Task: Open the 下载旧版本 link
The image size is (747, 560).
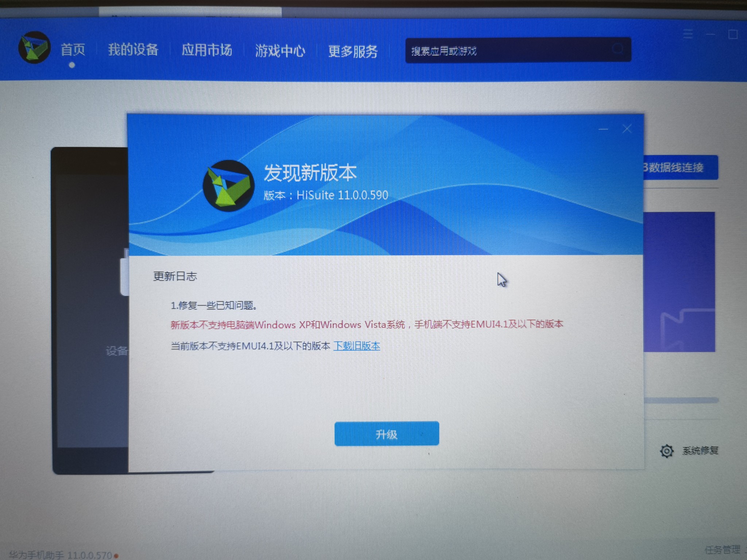Action: coord(357,346)
